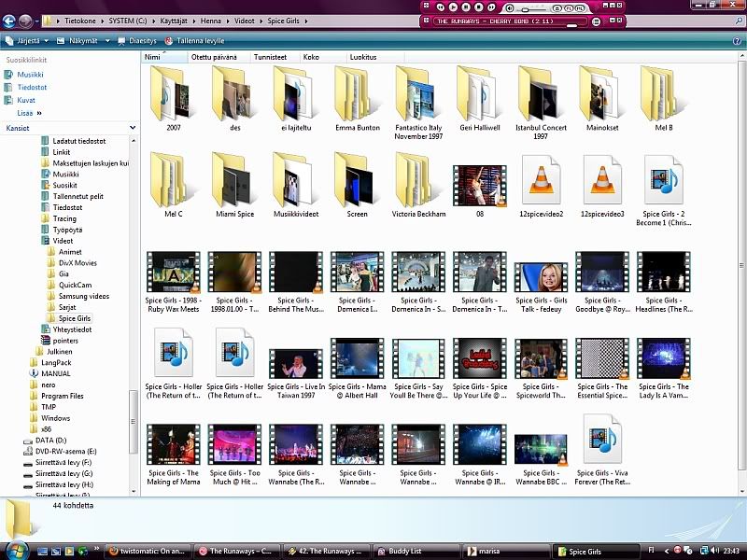Image resolution: width=747 pixels, height=560 pixels.
Task: Sort by Otettu päivänä column header
Action: click(x=218, y=57)
